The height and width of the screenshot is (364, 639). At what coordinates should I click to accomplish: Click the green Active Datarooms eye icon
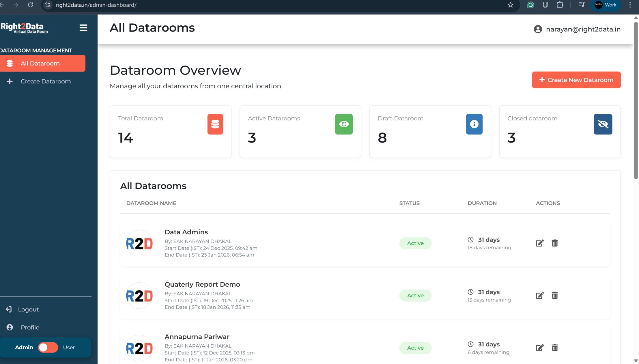coord(343,124)
